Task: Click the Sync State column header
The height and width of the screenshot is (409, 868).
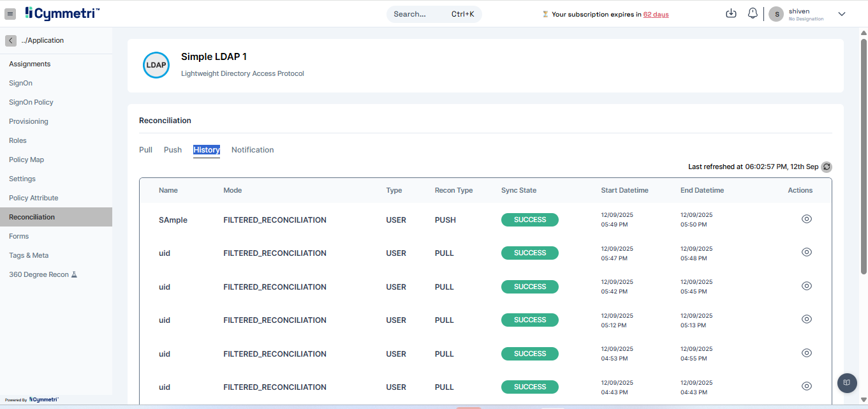Action: (519, 190)
